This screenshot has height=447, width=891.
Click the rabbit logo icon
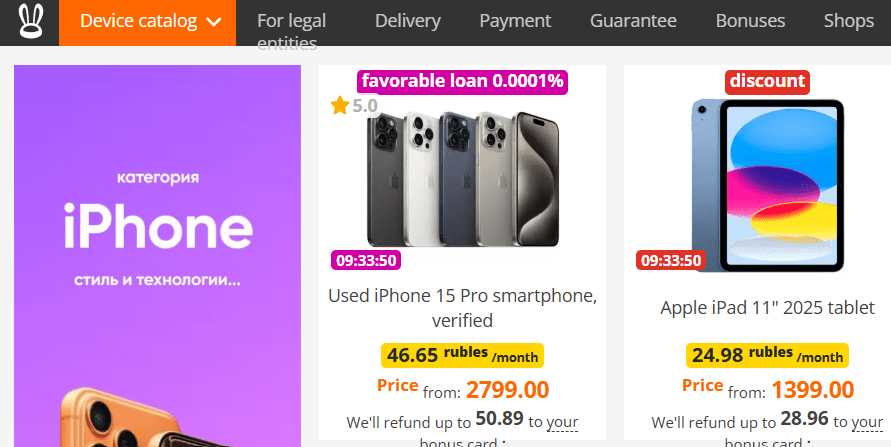pyautogui.click(x=29, y=22)
